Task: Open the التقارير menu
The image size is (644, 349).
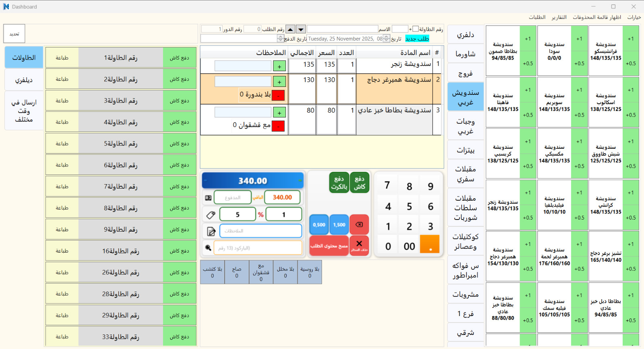Action: (x=559, y=17)
